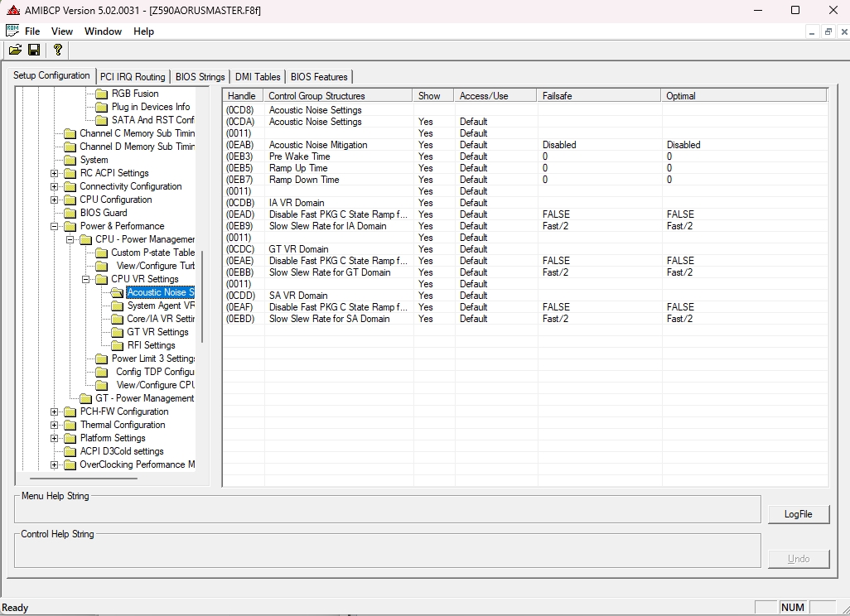Expand Connectivity Configuration node

54,187
